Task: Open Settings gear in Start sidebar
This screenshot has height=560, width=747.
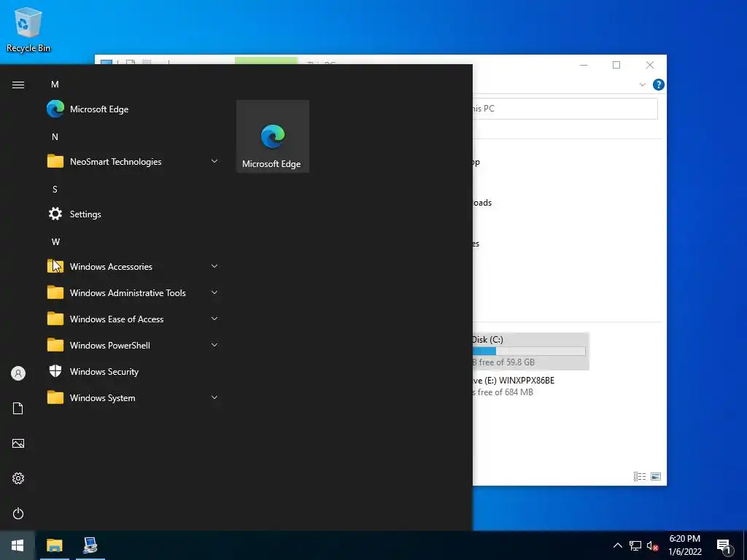Action: pos(18,478)
